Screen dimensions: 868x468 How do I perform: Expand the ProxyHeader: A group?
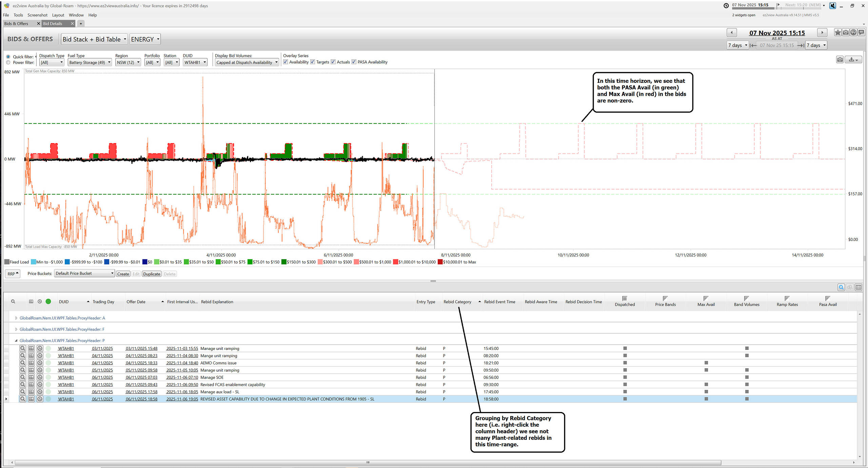point(16,318)
